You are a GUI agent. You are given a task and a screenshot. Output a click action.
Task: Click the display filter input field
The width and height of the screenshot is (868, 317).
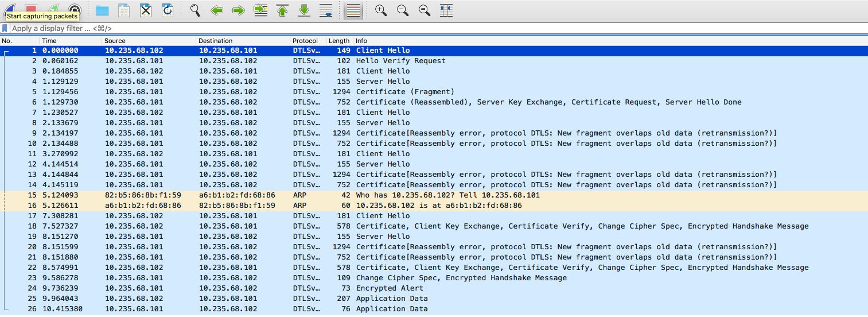click(436, 28)
